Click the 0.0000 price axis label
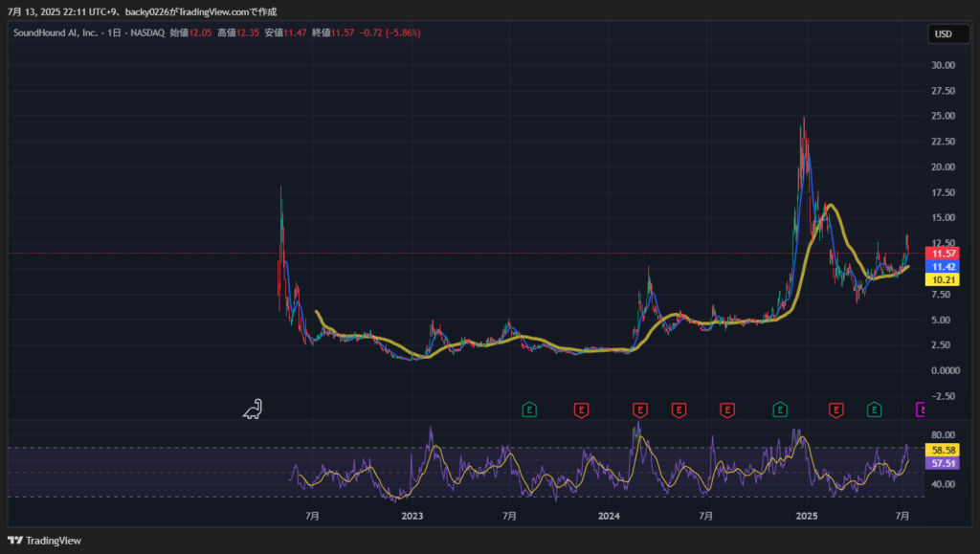Screen dimensions: 980x554 click(x=945, y=370)
